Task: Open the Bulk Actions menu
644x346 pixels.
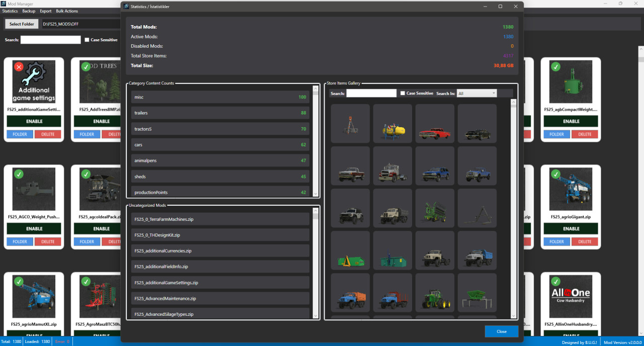Action: click(x=67, y=11)
